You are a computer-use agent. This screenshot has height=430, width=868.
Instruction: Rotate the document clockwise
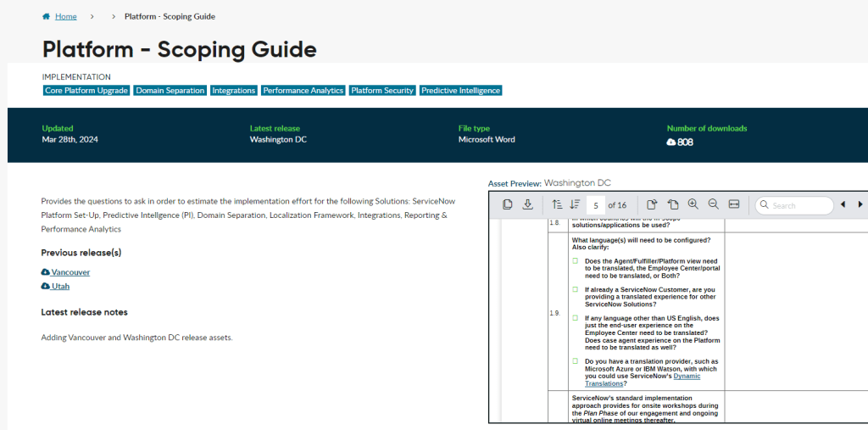point(652,204)
